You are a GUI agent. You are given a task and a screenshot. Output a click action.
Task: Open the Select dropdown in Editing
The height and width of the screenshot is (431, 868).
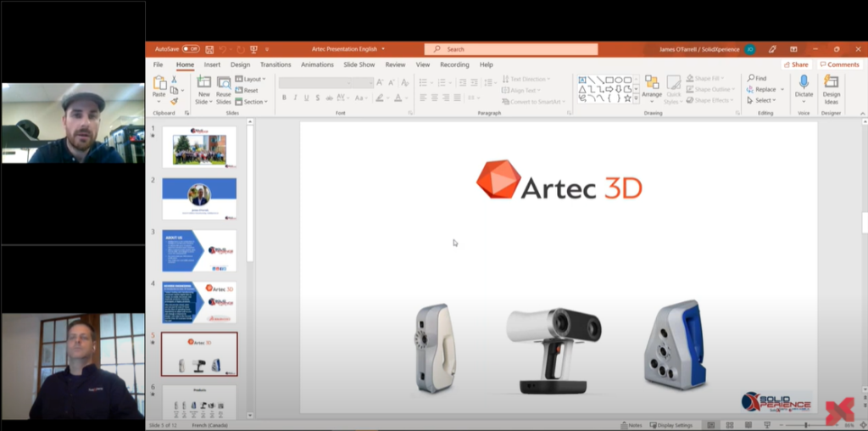761,100
